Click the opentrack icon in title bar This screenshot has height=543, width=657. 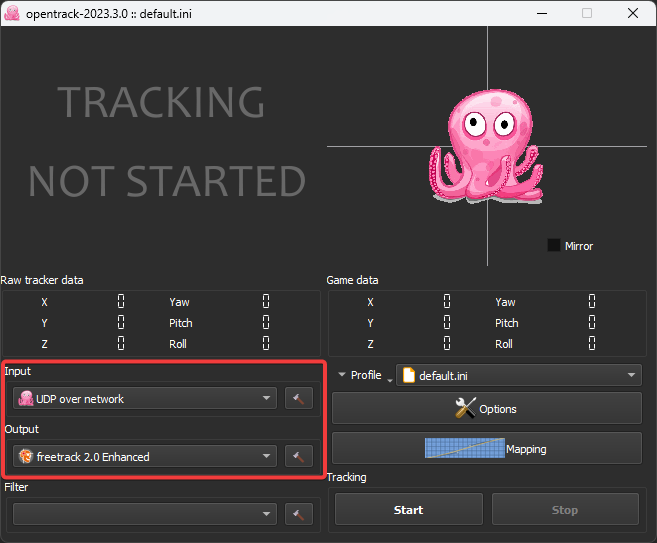(13, 13)
